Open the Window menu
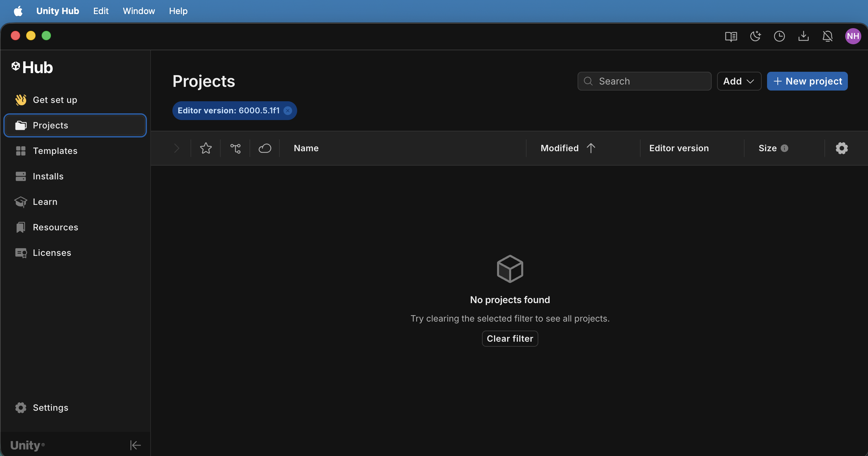 coord(139,11)
